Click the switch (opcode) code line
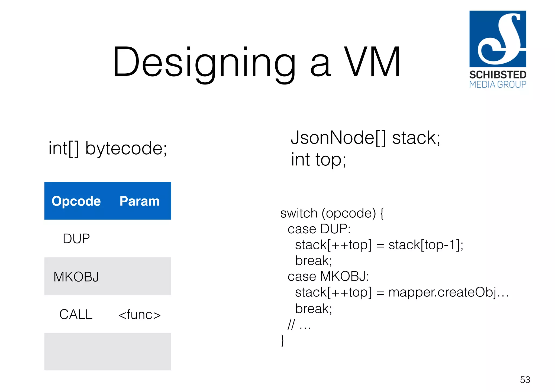 [x=332, y=213]
